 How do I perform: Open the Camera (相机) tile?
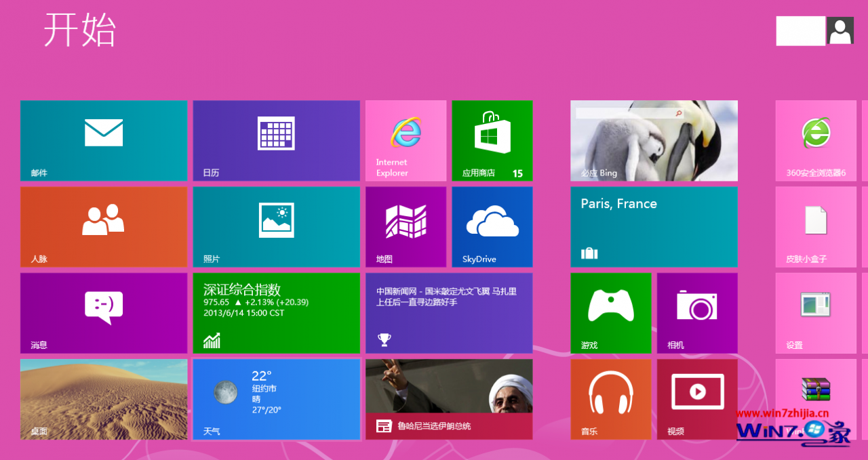click(697, 313)
